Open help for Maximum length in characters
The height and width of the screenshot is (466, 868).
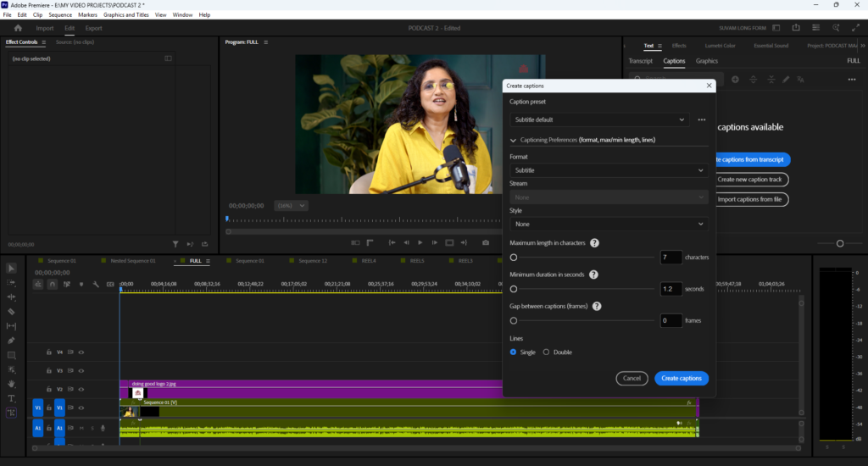coord(594,243)
